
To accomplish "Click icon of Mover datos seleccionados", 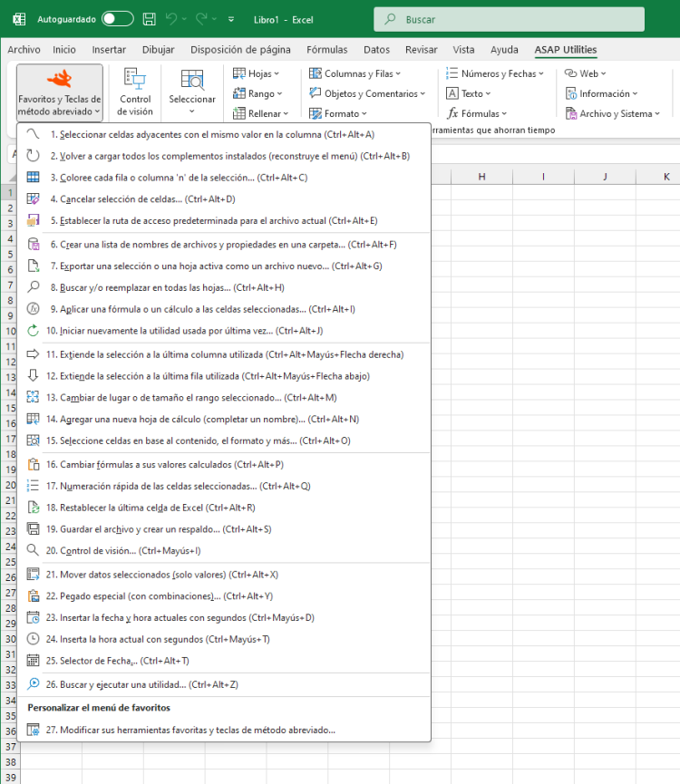I will (x=33, y=574).
